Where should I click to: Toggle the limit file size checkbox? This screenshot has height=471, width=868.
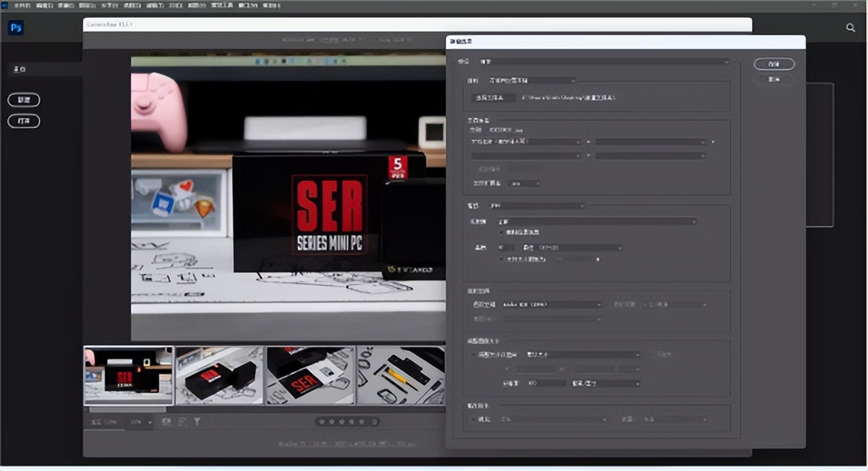coord(502,259)
